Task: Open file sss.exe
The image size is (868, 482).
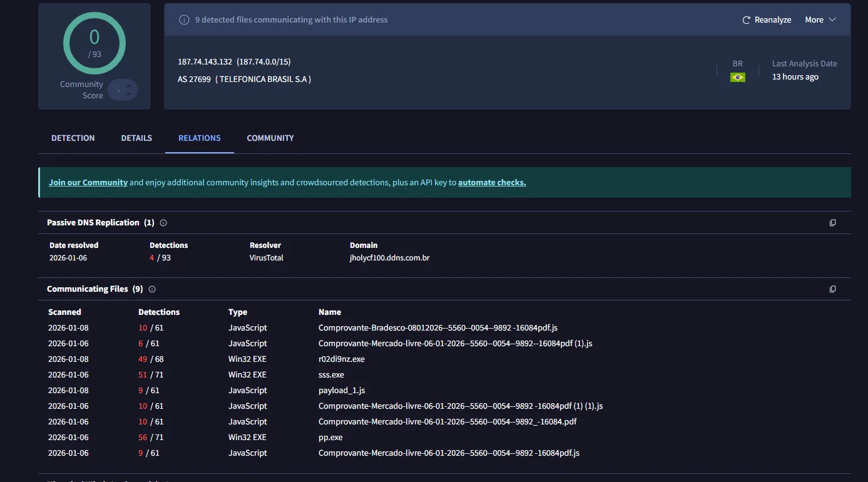Action: pos(331,375)
